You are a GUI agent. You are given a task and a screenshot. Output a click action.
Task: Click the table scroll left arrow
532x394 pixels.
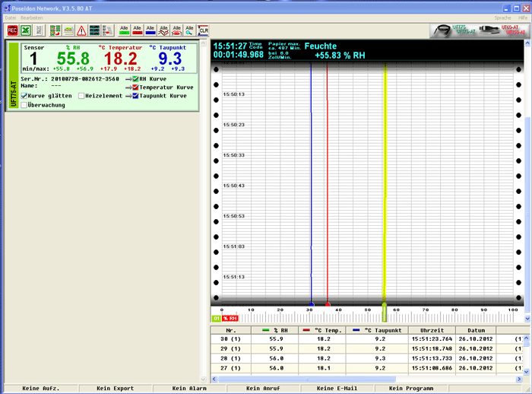point(214,379)
